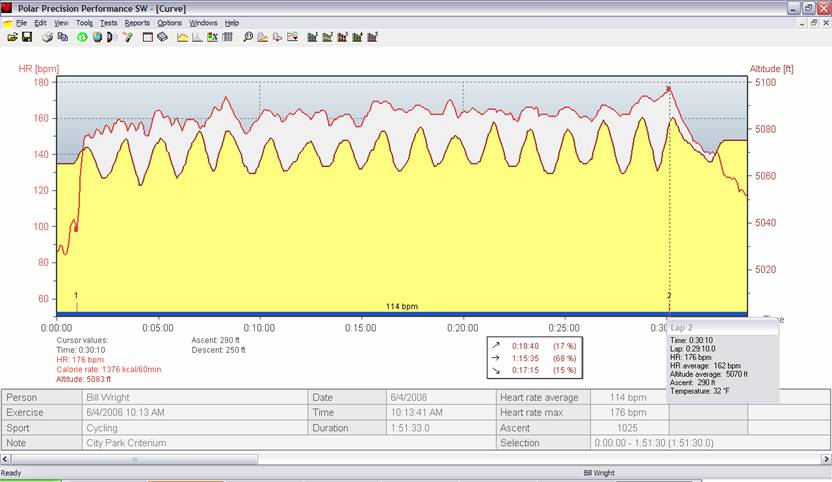
Task: Click bar chart icon number 5
Action: coord(372,37)
